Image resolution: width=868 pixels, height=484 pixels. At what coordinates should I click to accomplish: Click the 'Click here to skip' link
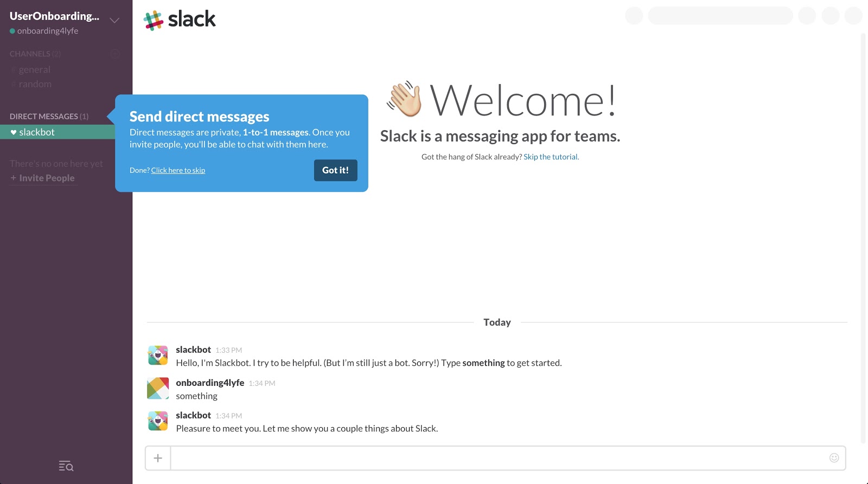pos(178,170)
